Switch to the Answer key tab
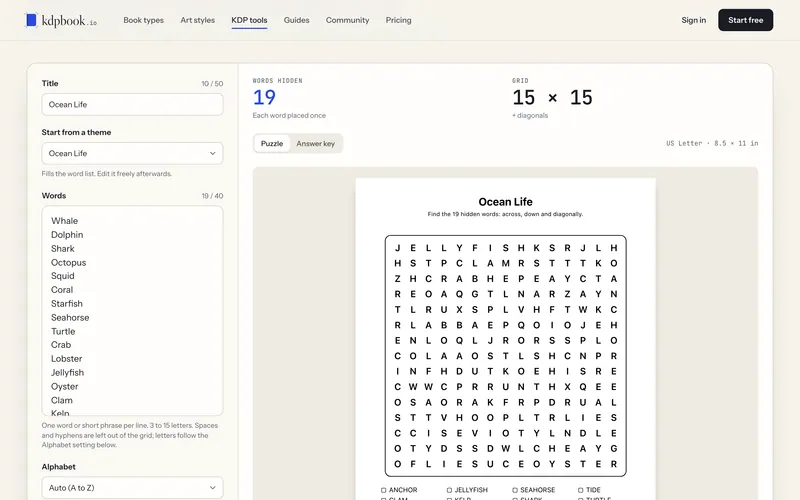Image resolution: width=800 pixels, height=500 pixels. point(315,143)
